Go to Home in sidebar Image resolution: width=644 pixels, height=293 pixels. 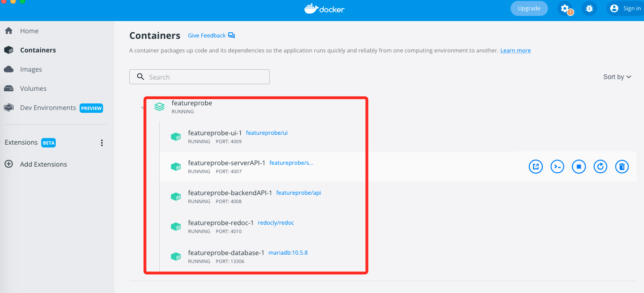[x=29, y=31]
